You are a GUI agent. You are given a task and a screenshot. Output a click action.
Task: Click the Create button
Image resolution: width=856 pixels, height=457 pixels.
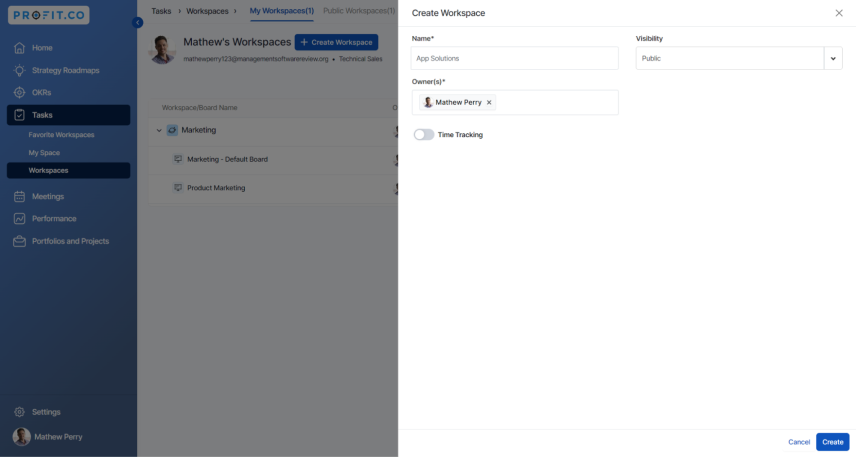pyautogui.click(x=833, y=442)
